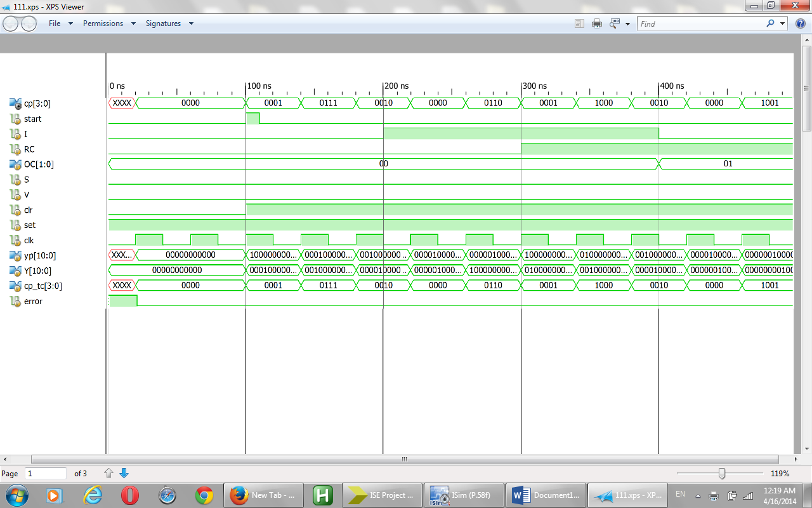Image resolution: width=812 pixels, height=508 pixels.
Task: Open the dropdown arrow next to Signatures
Action: [x=190, y=23]
